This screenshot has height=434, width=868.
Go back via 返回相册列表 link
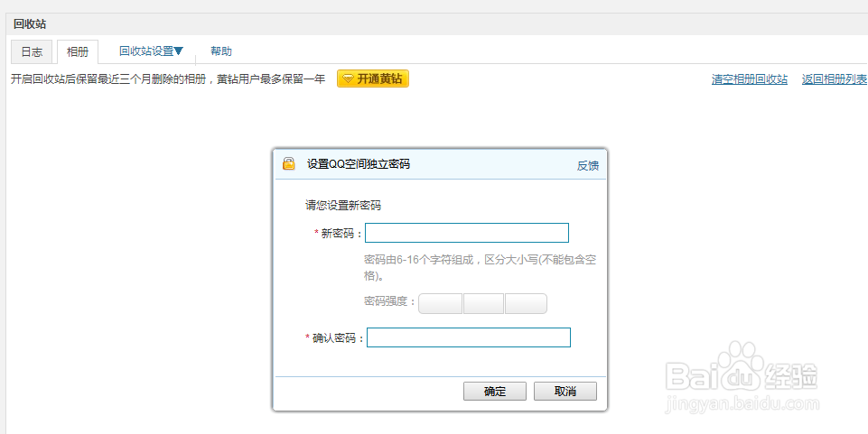pyautogui.click(x=834, y=79)
